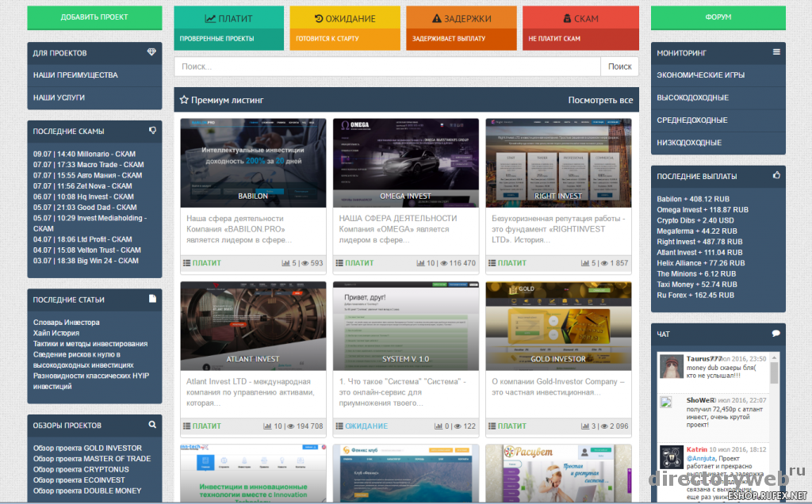Click the eye views icon on ATLANT INVEST card
Screen dimensions: 812x504
(291, 426)
